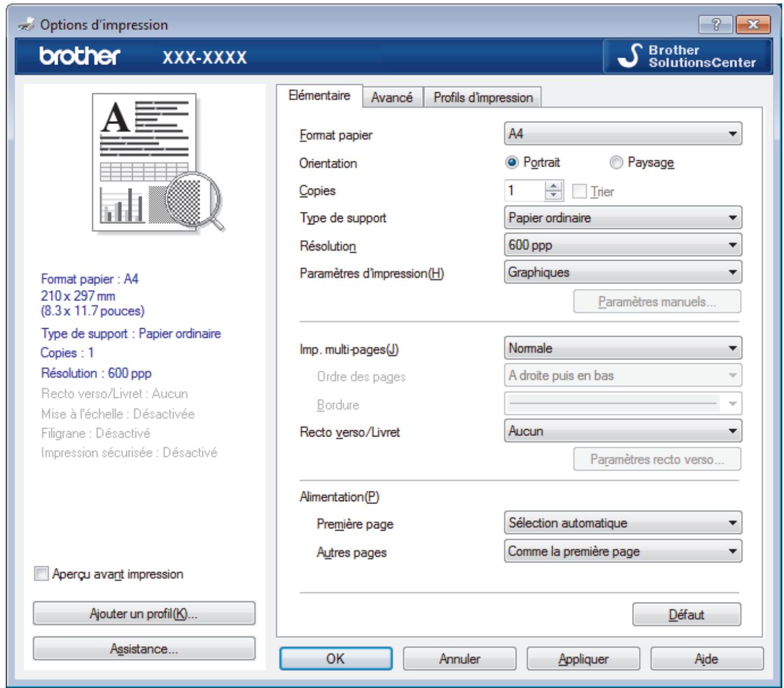
Task: Click the Défaut button
Action: coord(687,614)
